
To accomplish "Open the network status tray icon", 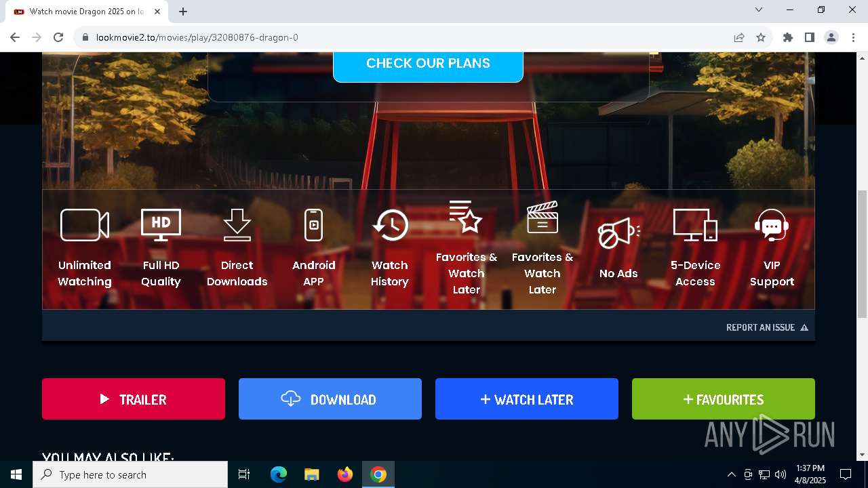I will coord(764,474).
